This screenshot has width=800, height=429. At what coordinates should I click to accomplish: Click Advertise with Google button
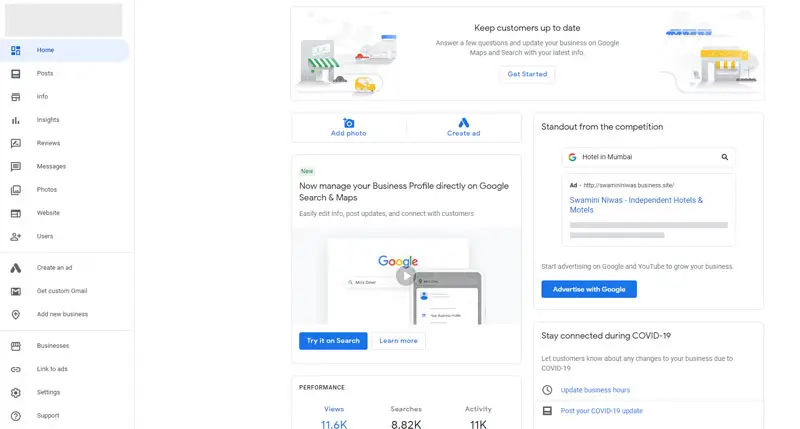[589, 289]
